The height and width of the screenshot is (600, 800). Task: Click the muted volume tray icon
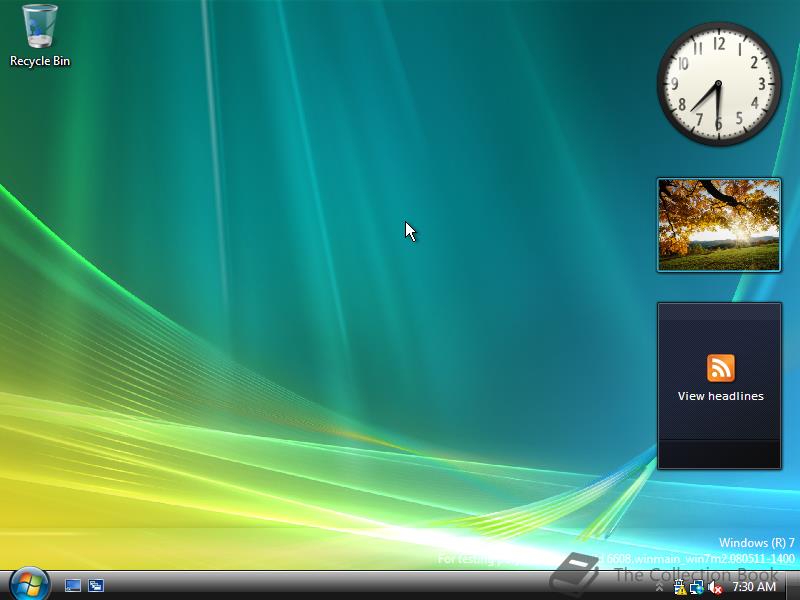coord(715,588)
